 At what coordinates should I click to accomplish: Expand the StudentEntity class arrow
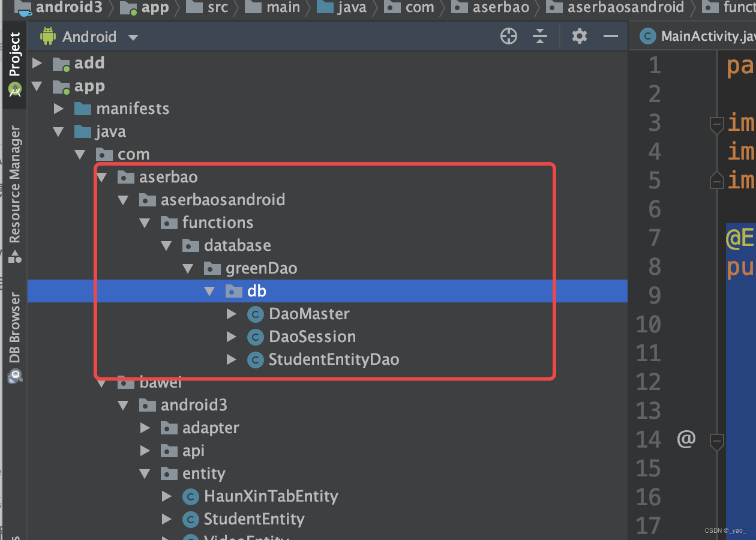(x=167, y=519)
